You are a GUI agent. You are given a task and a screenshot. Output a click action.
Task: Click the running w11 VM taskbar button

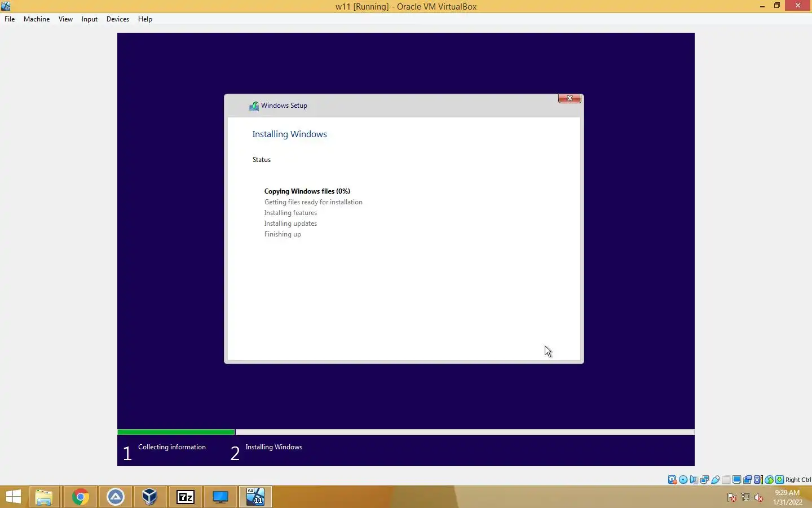coord(255,497)
